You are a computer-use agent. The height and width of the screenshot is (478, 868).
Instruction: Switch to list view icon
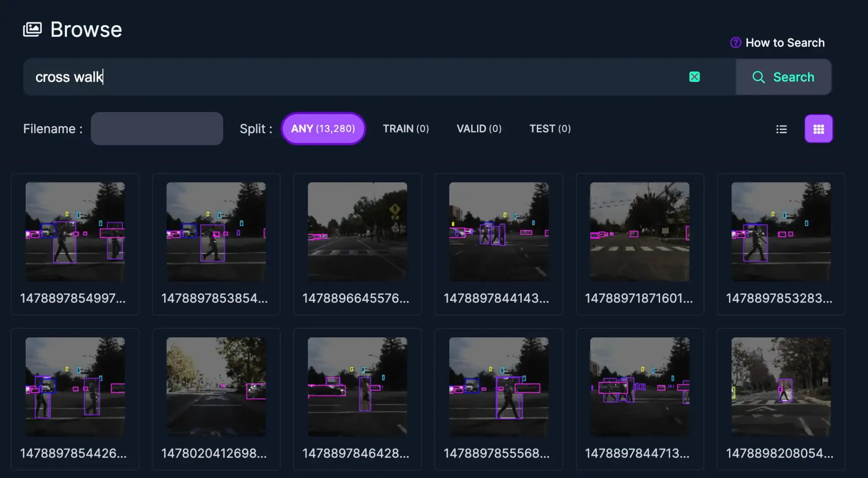(x=781, y=129)
